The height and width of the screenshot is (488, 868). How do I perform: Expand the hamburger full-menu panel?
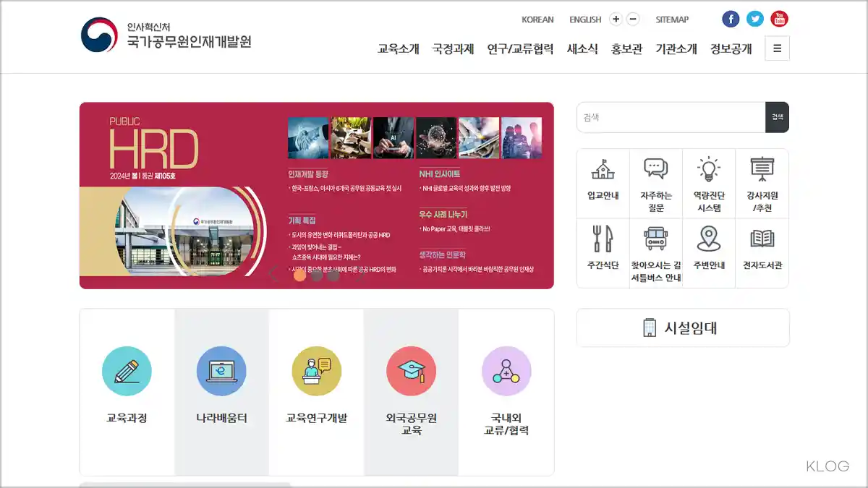point(777,48)
